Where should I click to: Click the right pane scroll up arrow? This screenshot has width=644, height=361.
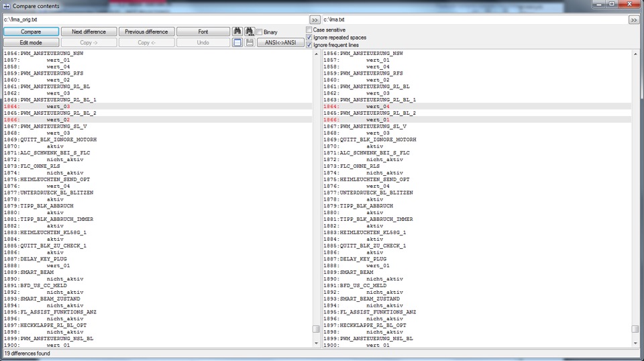635,54
